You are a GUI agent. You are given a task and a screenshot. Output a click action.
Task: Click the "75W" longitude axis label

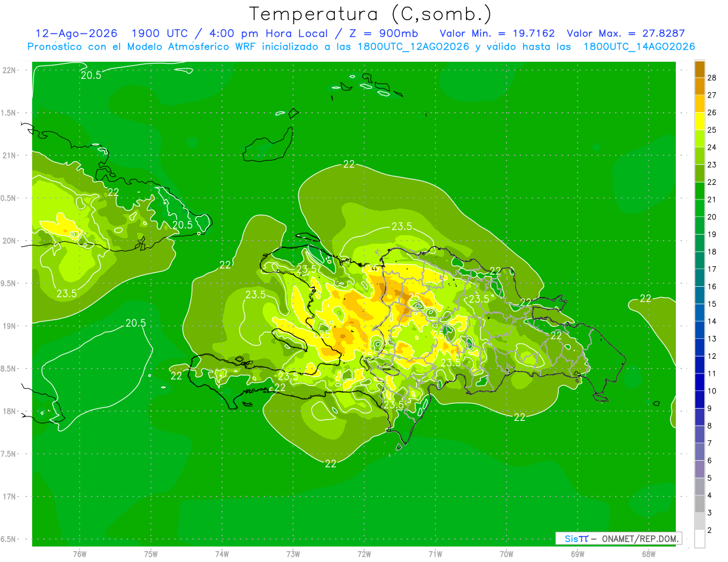tap(151, 554)
